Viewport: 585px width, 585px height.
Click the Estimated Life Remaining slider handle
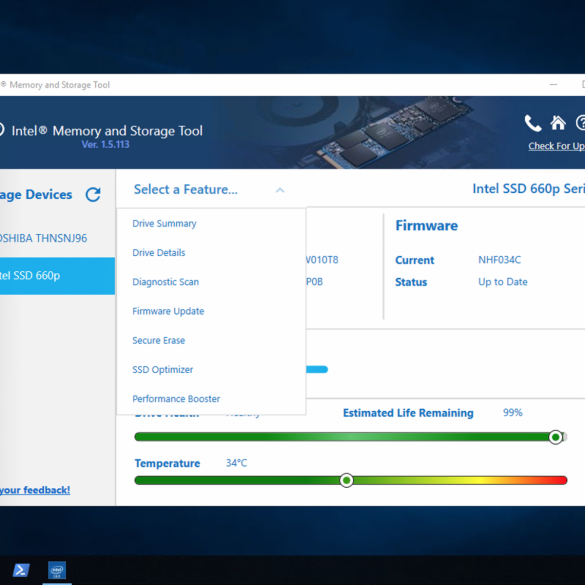[556, 437]
